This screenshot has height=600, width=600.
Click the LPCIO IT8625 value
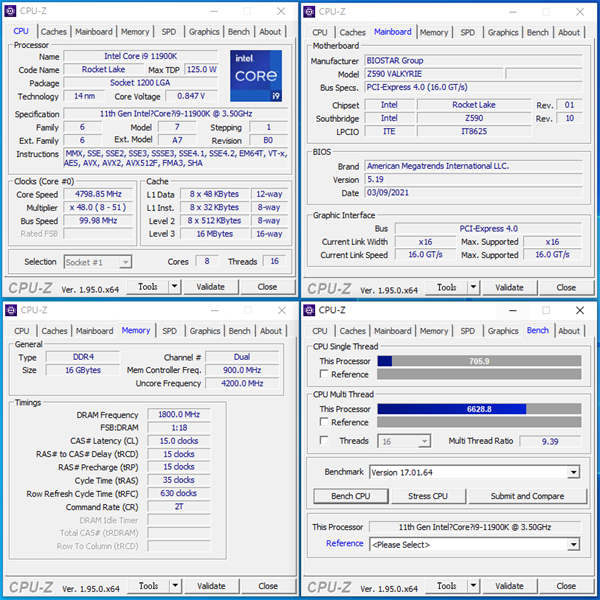[x=474, y=131]
